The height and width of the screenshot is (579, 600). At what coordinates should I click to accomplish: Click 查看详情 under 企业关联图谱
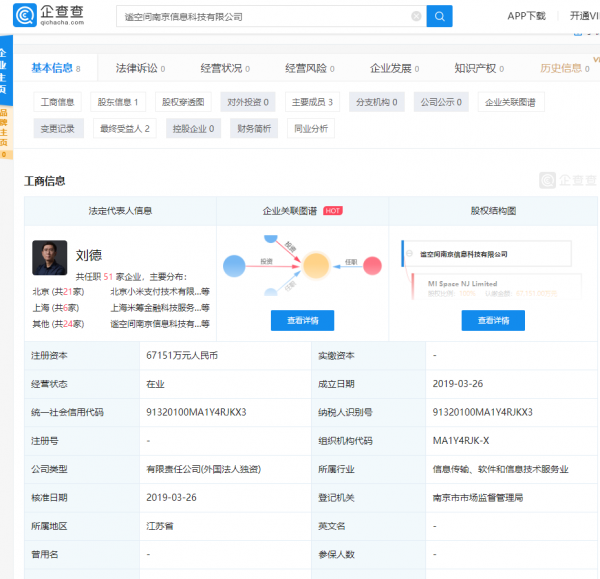(302, 320)
